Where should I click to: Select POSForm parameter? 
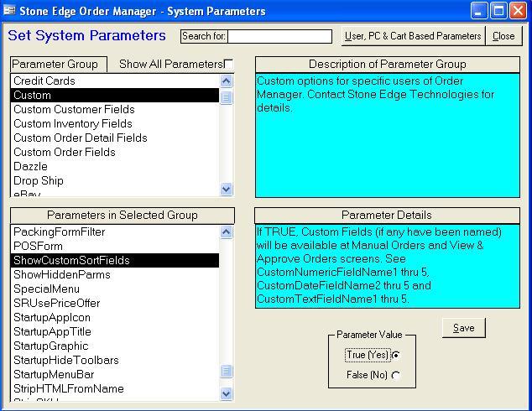(115, 247)
